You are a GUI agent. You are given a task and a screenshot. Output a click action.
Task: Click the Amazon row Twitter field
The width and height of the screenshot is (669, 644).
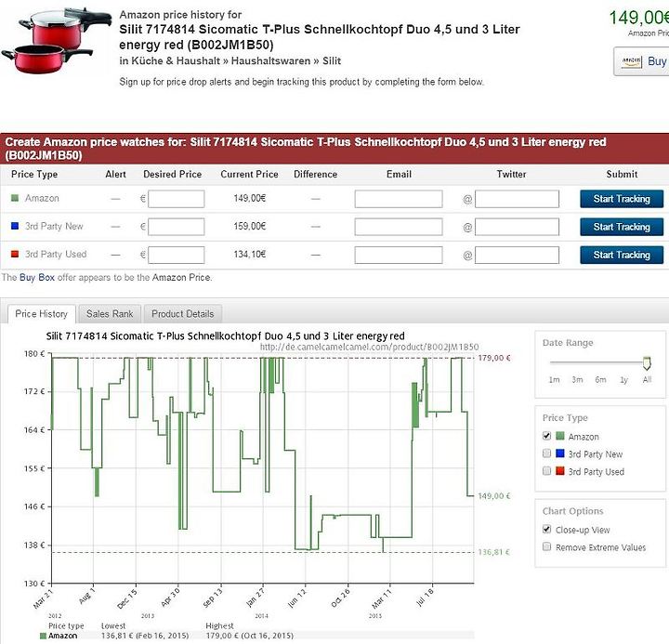tap(518, 199)
